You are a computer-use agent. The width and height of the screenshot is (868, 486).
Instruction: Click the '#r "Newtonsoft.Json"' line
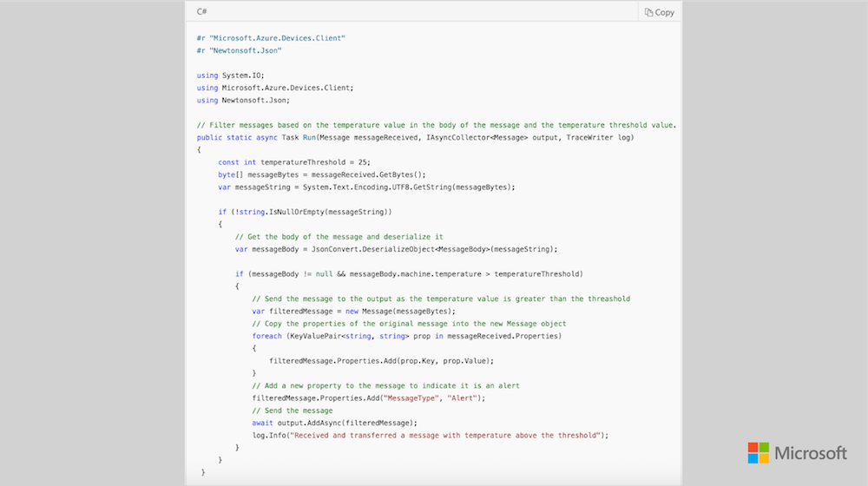pyautogui.click(x=240, y=50)
